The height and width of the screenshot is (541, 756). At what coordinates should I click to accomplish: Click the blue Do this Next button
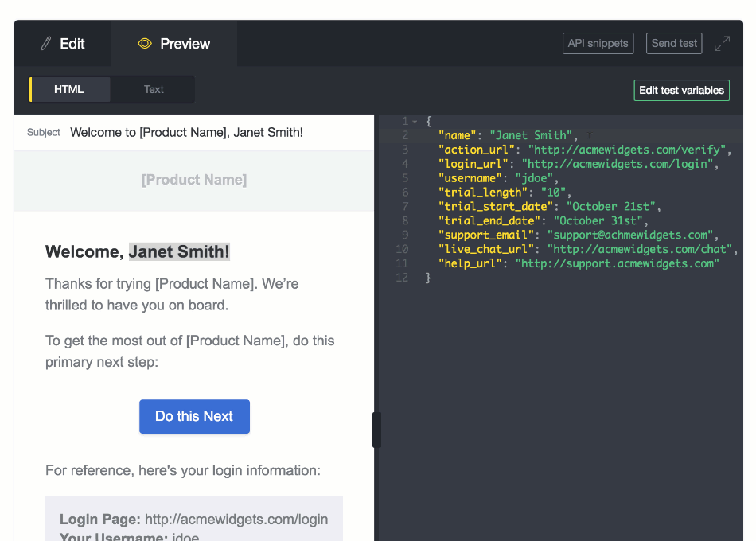[x=194, y=416]
